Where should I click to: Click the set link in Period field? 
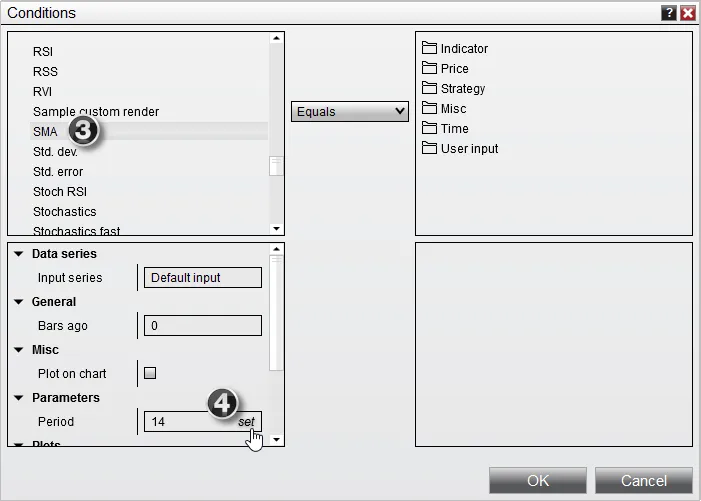[246, 421]
